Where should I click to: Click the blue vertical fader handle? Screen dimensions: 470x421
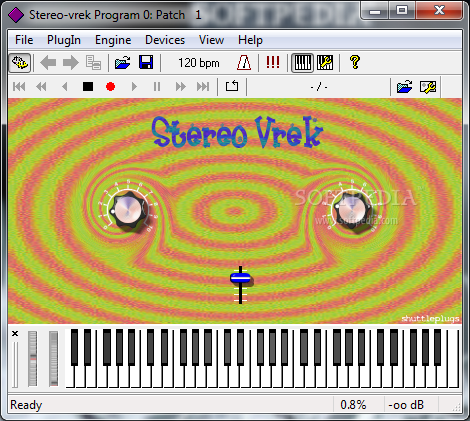pyautogui.click(x=241, y=278)
